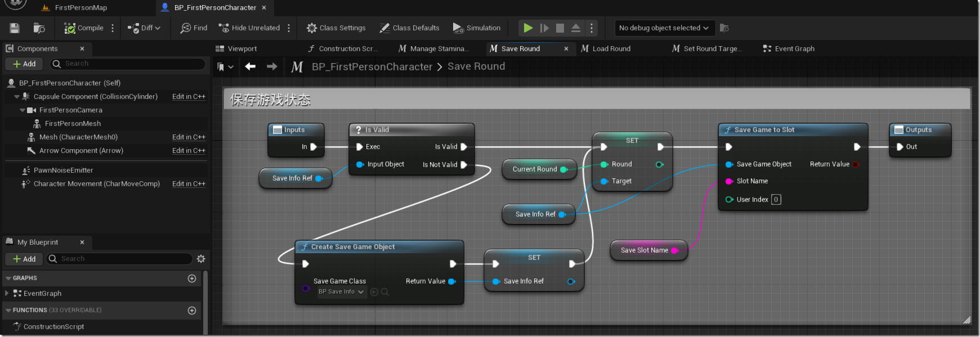The width and height of the screenshot is (980, 337).
Task: Close the Components panel
Action: (x=82, y=49)
